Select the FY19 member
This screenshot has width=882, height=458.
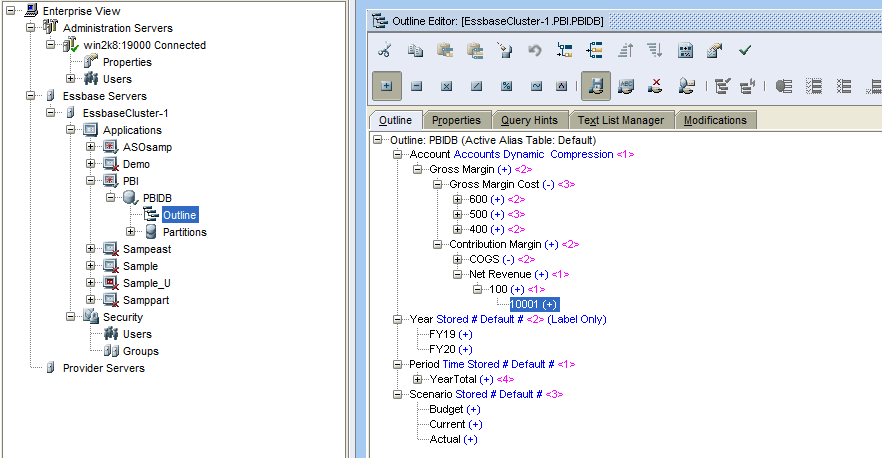[x=442, y=334]
